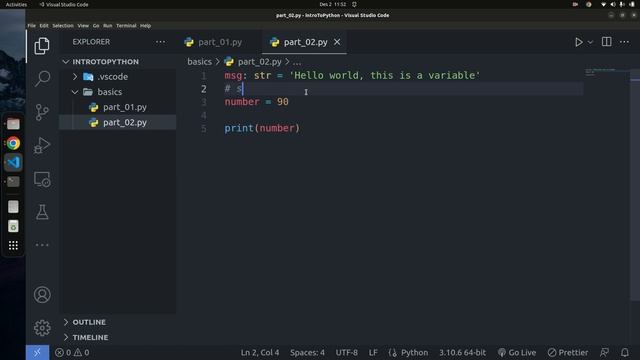Go to line via Ln 2, Col 4
The width and height of the screenshot is (640, 360).
[x=260, y=353]
